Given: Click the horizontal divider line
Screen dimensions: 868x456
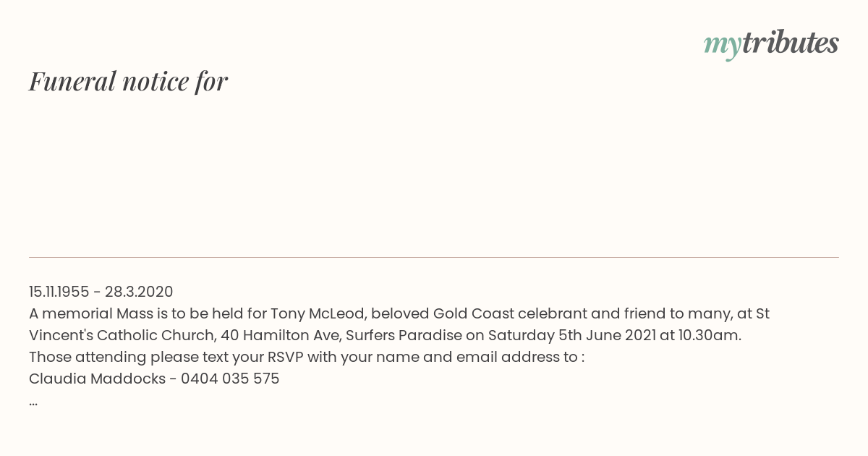Looking at the screenshot, I should click(x=434, y=257).
